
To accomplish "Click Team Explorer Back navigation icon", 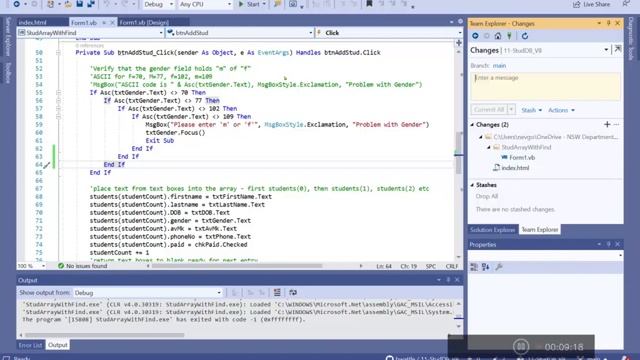I will (x=475, y=36).
